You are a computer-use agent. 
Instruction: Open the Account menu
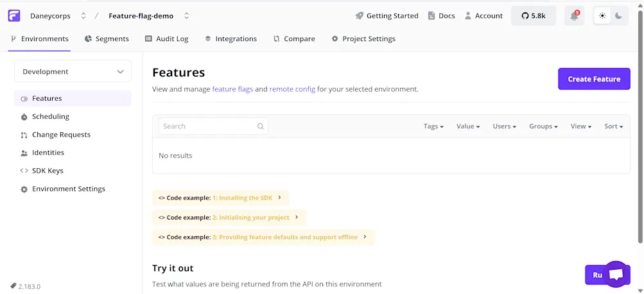coord(483,16)
